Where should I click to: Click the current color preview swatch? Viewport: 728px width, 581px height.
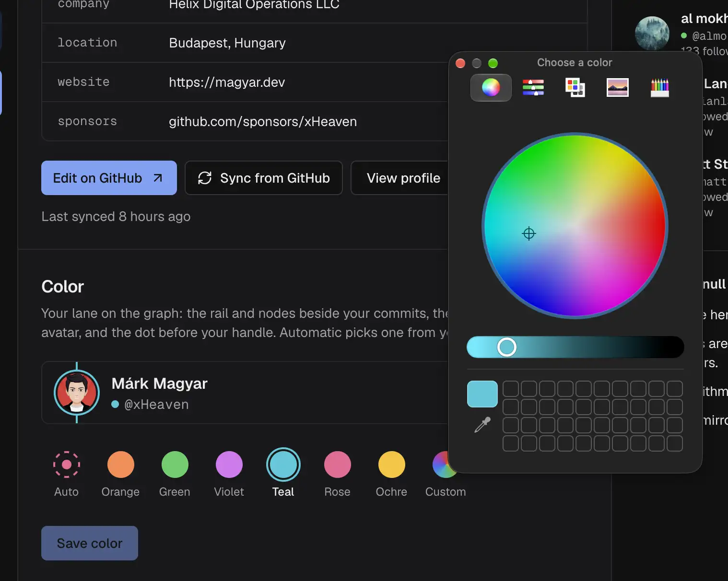point(482,394)
